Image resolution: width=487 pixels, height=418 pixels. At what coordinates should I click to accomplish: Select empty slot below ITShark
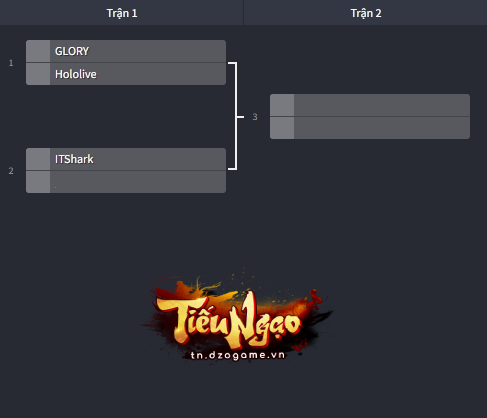pos(126,182)
